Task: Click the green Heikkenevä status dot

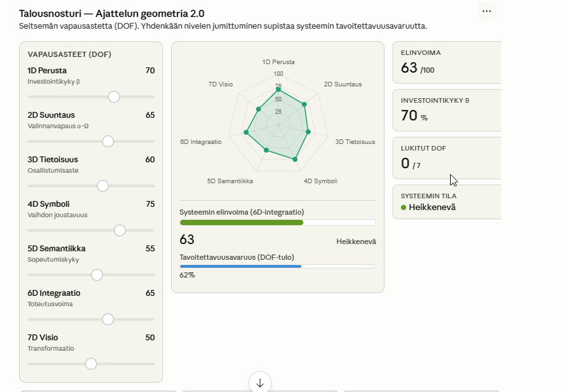Action: 404,207
